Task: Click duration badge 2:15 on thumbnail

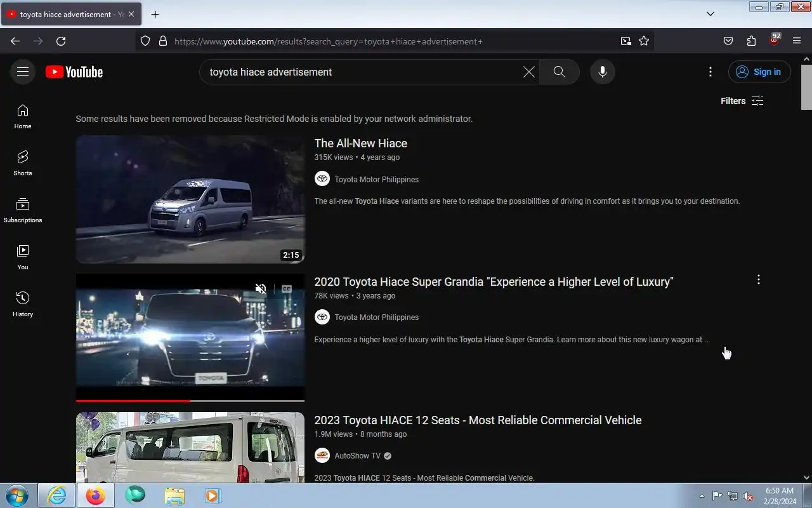Action: (291, 255)
